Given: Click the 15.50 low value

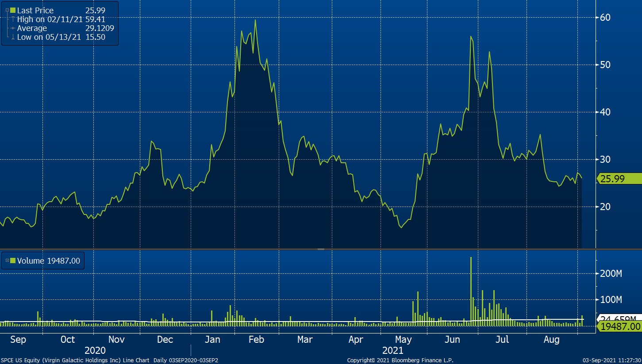Looking at the screenshot, I should pyautogui.click(x=95, y=37).
